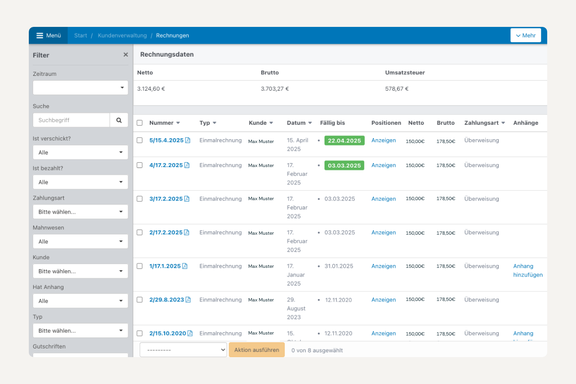Select the Brutto total 3.703,27 €
Screen dimensions: 576x384
tap(275, 89)
